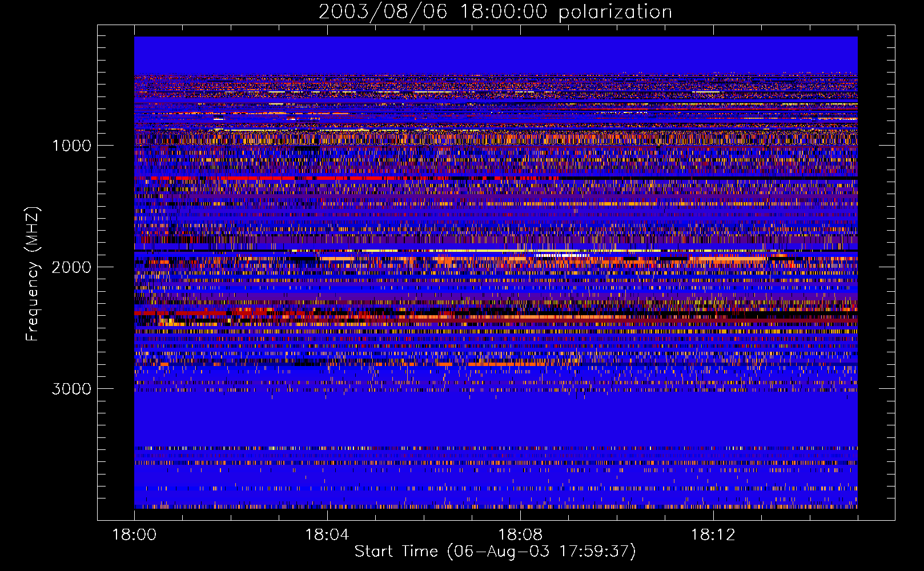
Task: Click the 'Start Time (06-Aug-03 17:59:37)' x-axis label
Action: point(495,552)
